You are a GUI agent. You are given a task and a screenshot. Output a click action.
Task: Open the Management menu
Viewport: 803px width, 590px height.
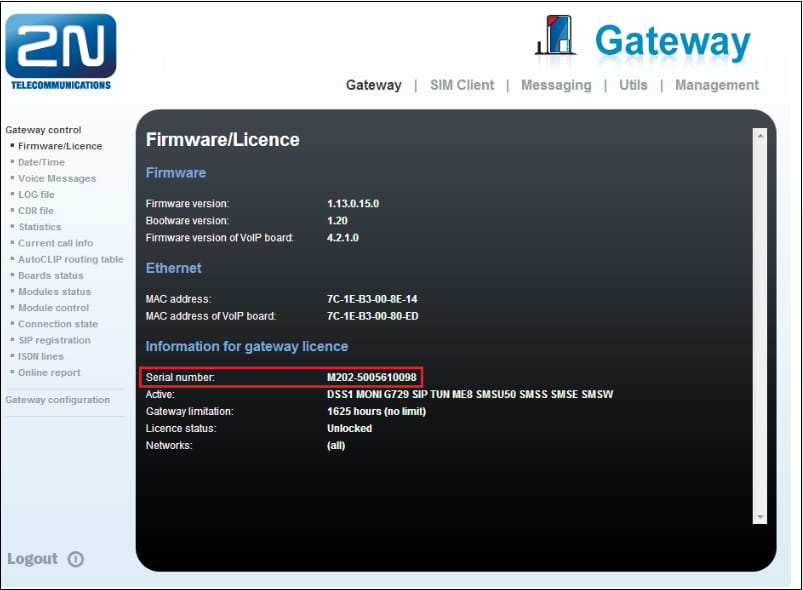coord(716,85)
